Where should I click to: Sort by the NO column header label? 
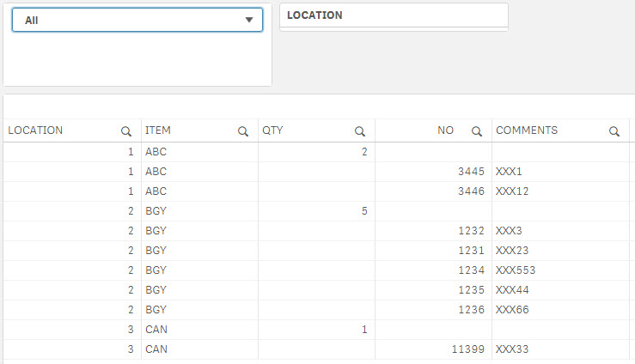tap(445, 130)
